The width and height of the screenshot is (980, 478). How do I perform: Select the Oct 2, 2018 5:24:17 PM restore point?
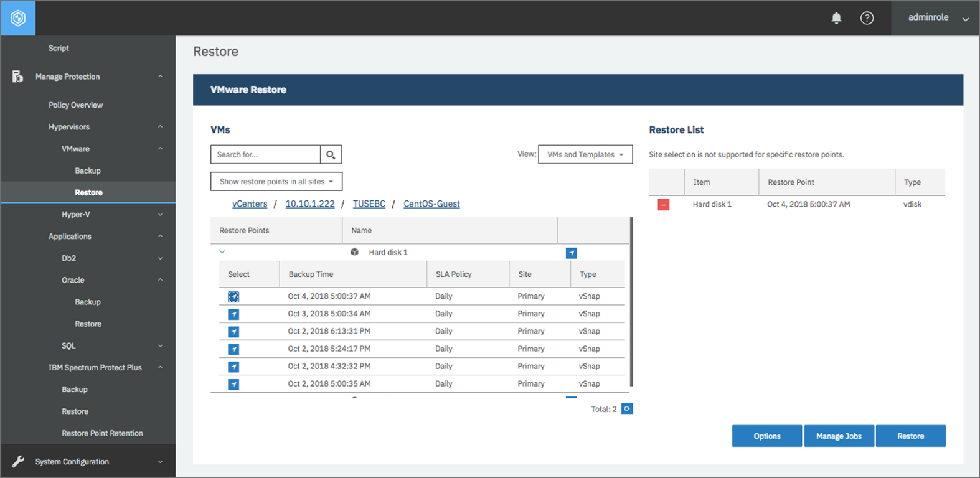tap(233, 349)
